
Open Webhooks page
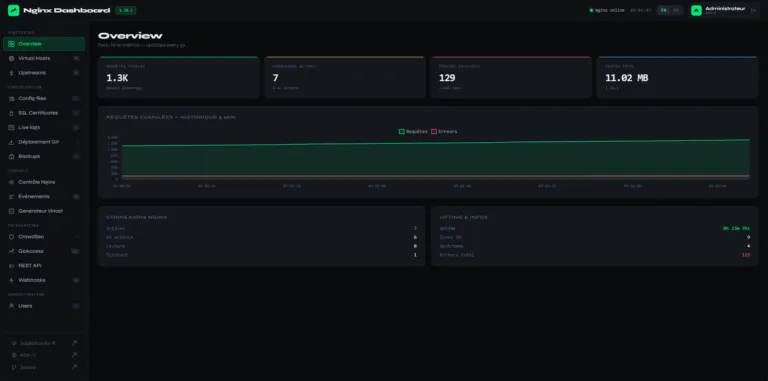pyautogui.click(x=44, y=280)
